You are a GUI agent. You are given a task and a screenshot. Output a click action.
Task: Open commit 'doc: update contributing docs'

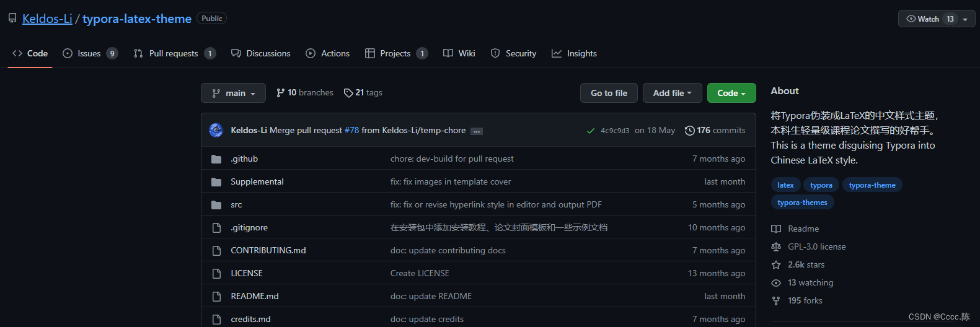448,250
